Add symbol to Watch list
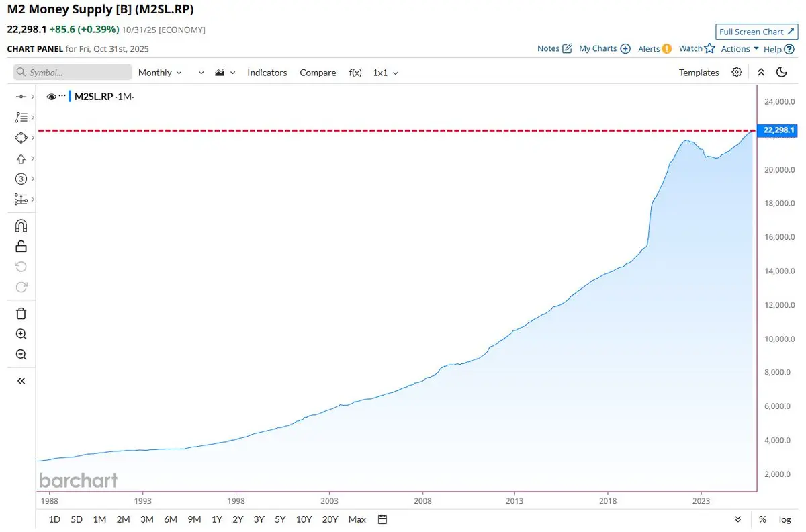This screenshot has width=806, height=532. [697, 48]
